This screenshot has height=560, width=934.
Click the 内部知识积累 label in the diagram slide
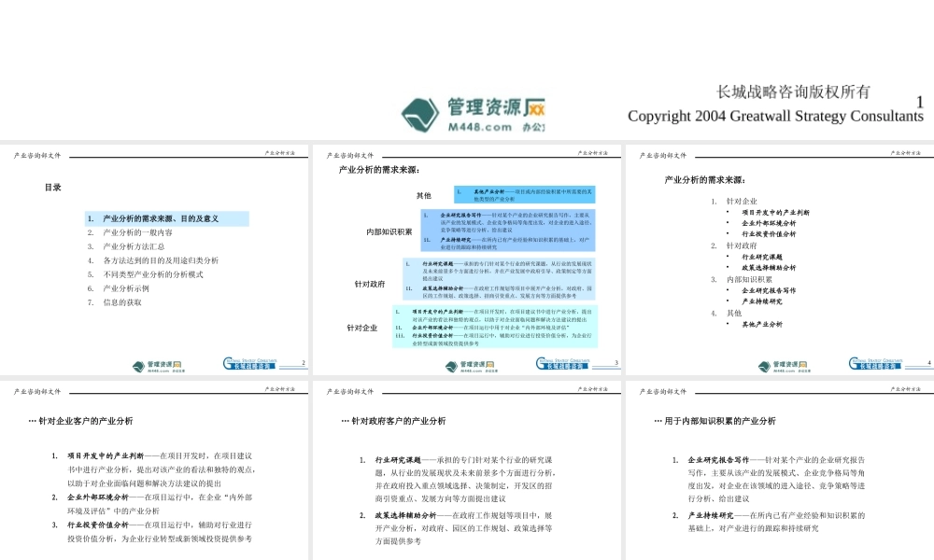pos(389,232)
